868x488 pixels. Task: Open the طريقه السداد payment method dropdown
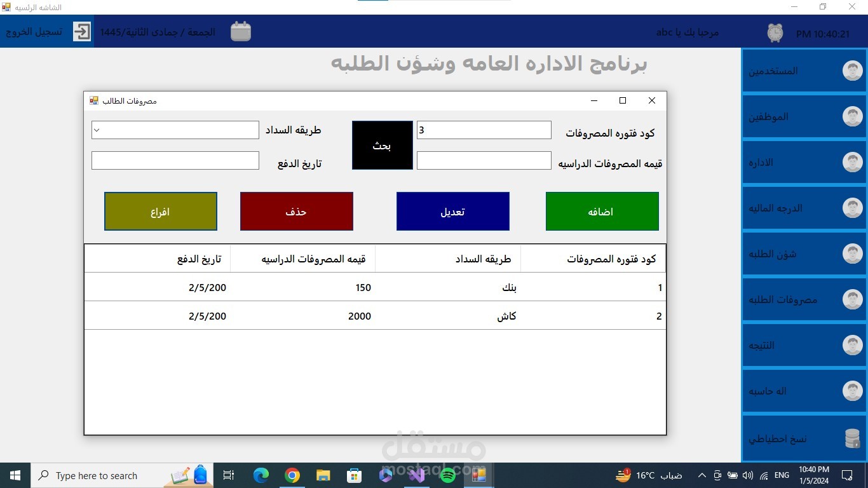coord(97,130)
